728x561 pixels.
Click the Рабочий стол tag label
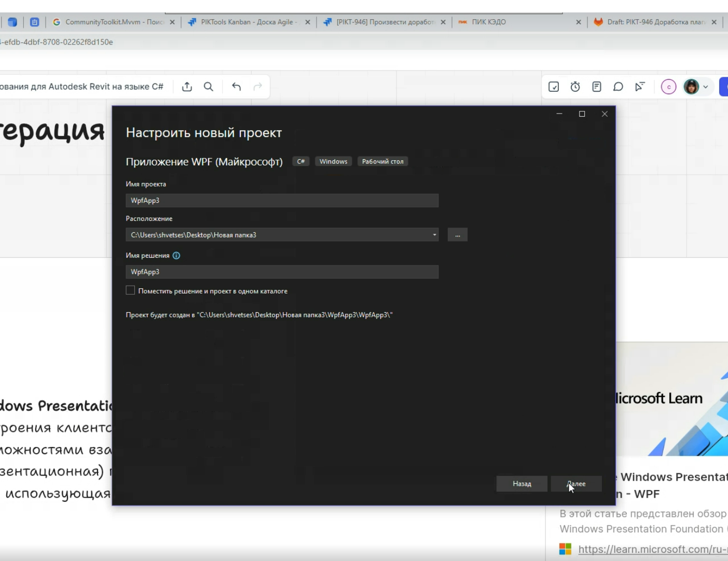383,161
